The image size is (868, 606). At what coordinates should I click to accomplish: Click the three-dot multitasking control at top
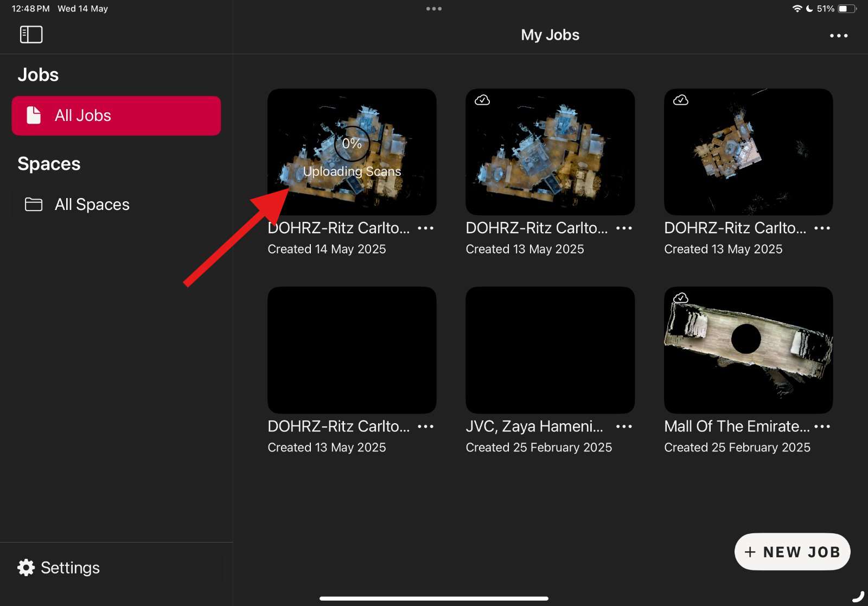click(x=433, y=9)
